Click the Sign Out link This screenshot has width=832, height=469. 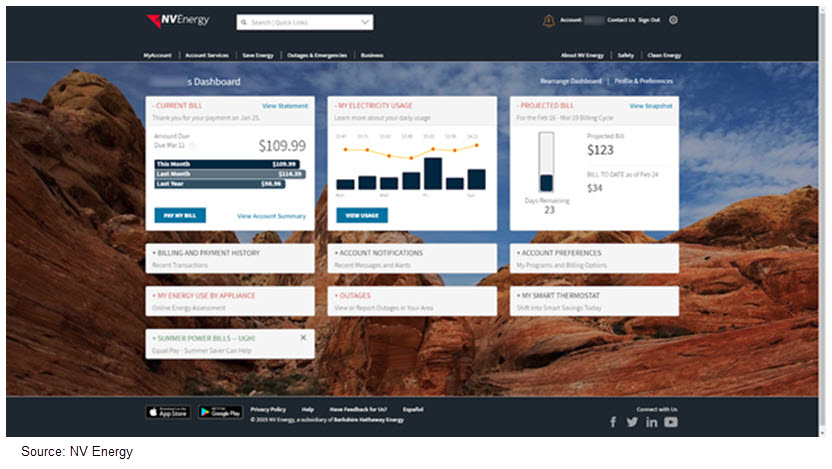coord(649,20)
